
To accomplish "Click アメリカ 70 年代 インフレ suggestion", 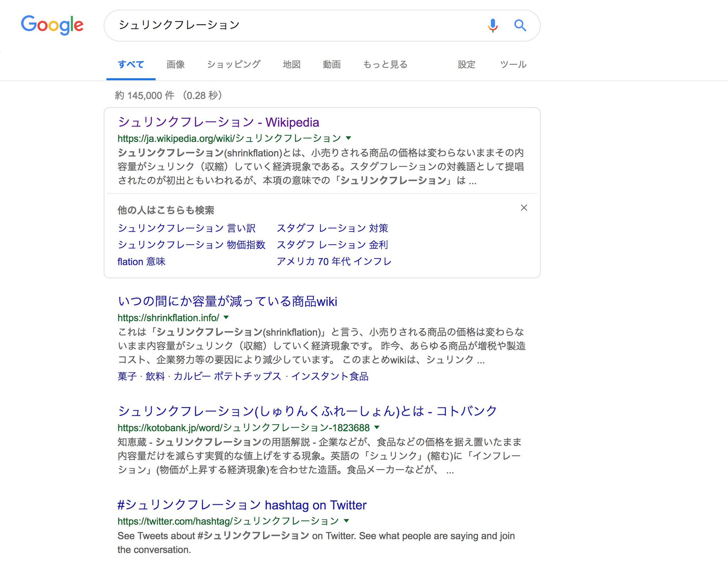I will coord(334,261).
